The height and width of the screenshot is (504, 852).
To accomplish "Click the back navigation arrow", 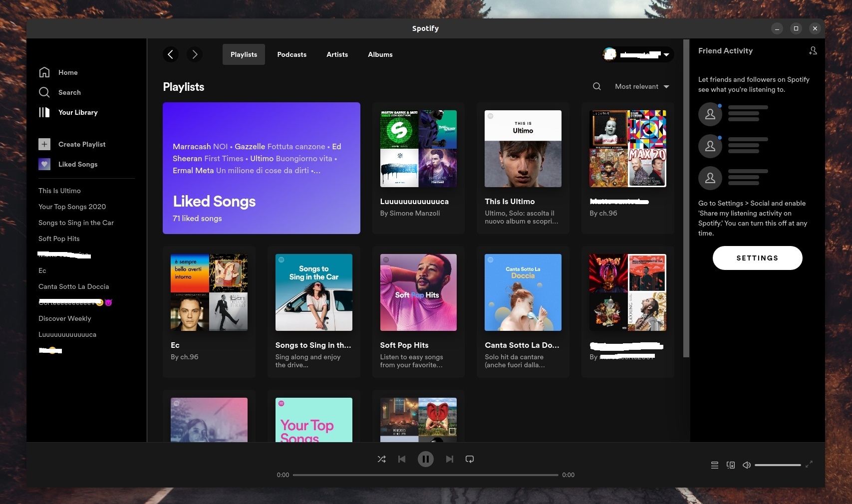I will pos(170,54).
